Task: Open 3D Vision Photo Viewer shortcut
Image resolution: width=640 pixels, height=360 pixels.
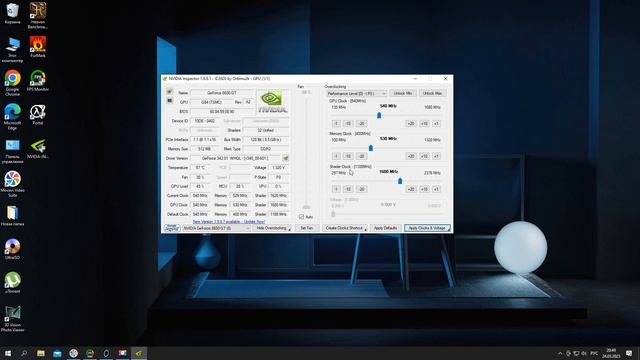Action: coord(12,319)
